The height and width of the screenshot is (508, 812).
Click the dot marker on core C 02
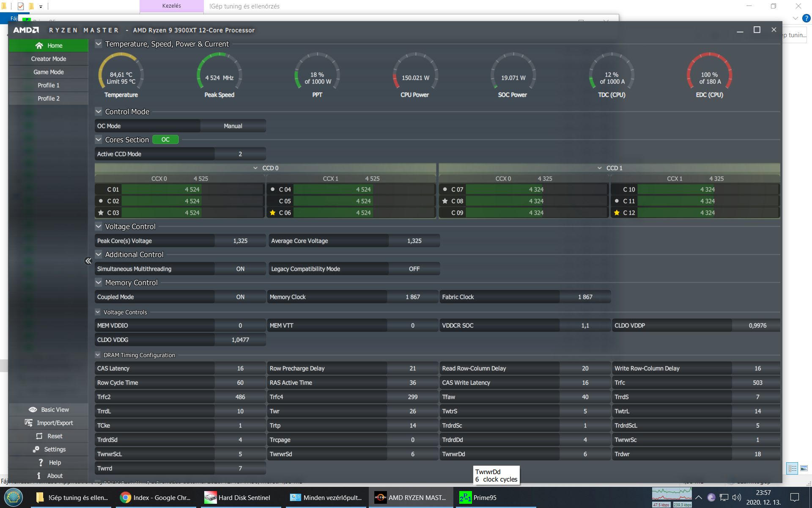(x=101, y=201)
